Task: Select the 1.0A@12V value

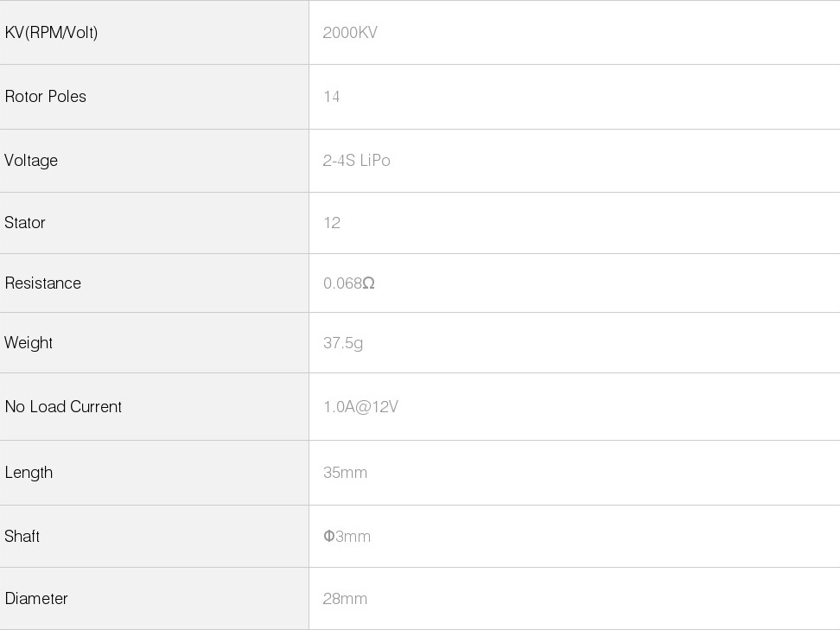Action: 360,407
